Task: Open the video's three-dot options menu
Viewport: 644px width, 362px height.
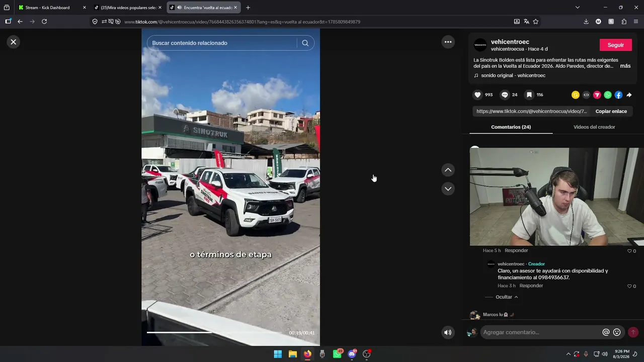Action: coord(448,42)
